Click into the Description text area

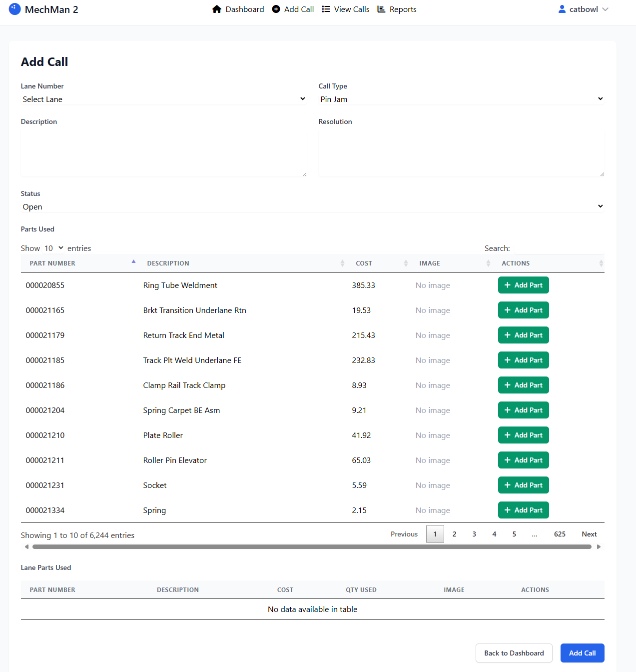click(x=163, y=154)
